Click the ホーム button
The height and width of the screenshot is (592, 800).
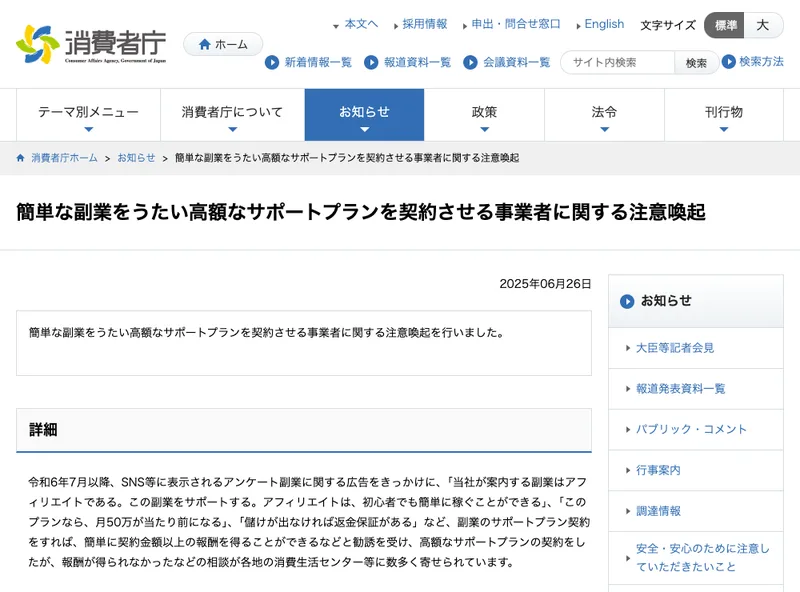click(223, 44)
